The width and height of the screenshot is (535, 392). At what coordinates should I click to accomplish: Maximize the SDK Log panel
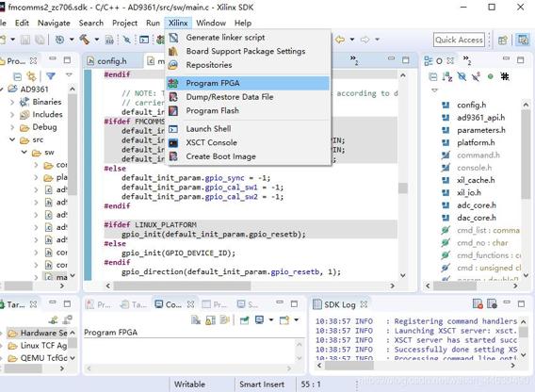coord(521,303)
